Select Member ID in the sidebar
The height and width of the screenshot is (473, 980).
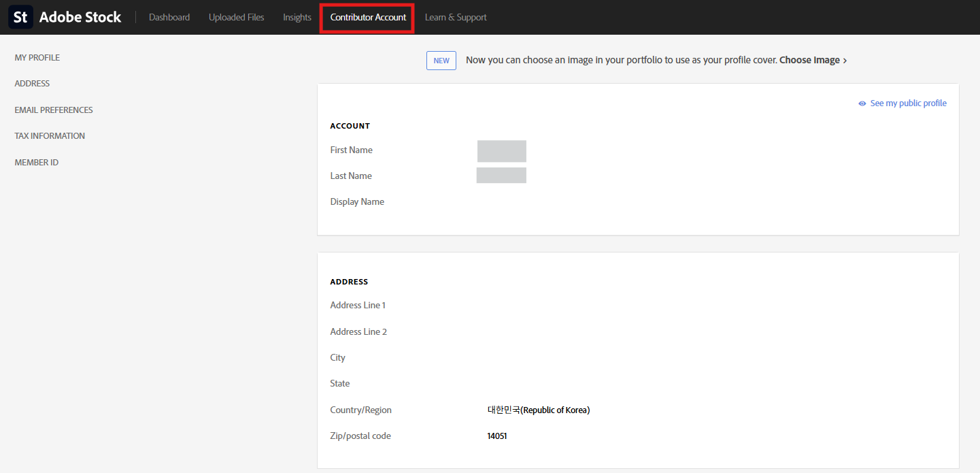(37, 163)
